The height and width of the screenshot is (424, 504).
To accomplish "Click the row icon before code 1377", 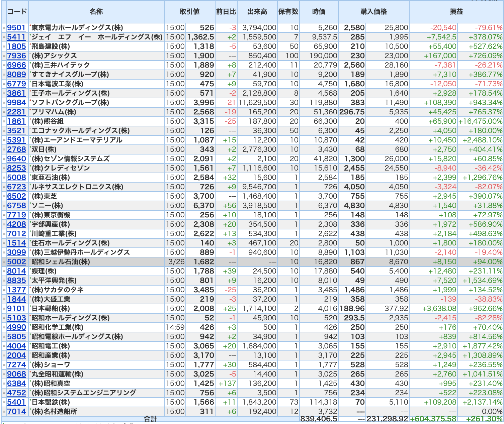I will point(4,290).
